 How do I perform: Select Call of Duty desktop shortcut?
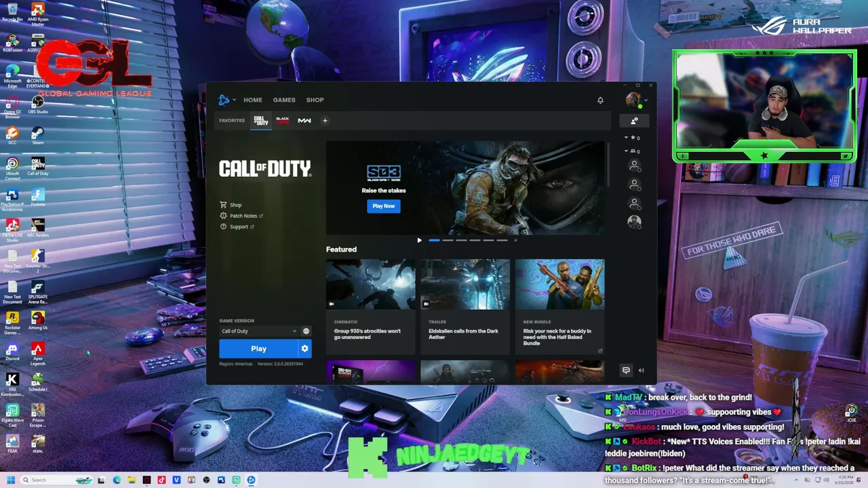(38, 167)
